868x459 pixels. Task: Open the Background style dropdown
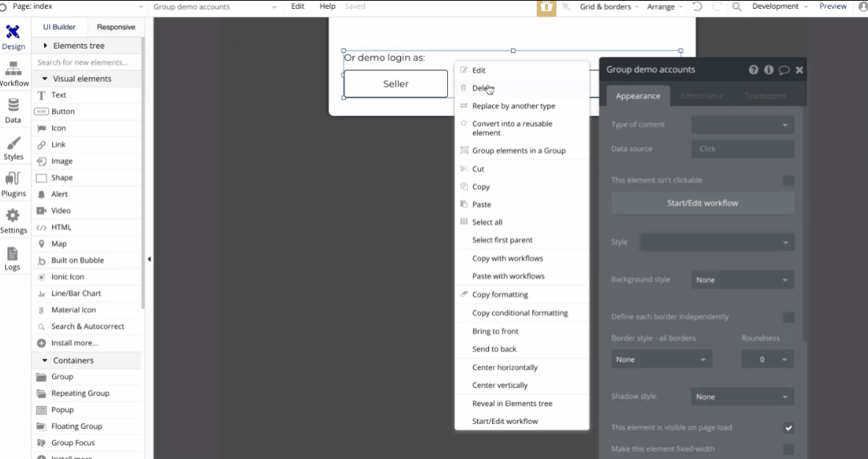tap(742, 280)
